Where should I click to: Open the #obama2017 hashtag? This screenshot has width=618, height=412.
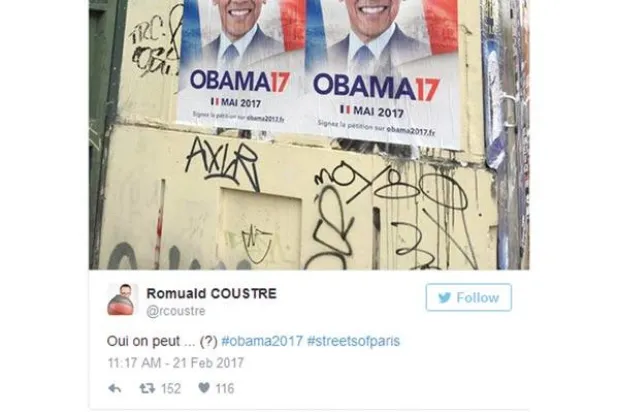pyautogui.click(x=262, y=341)
